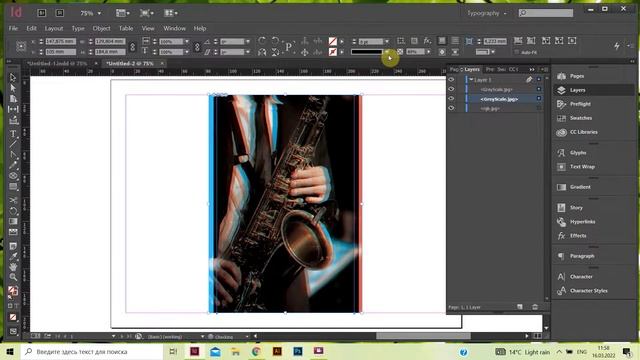Select the Zoom tool

coord(13,277)
